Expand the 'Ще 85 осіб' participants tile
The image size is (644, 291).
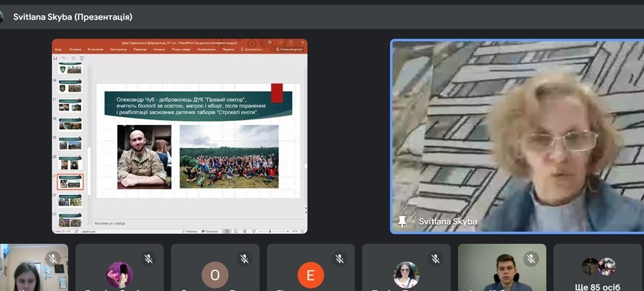point(599,267)
